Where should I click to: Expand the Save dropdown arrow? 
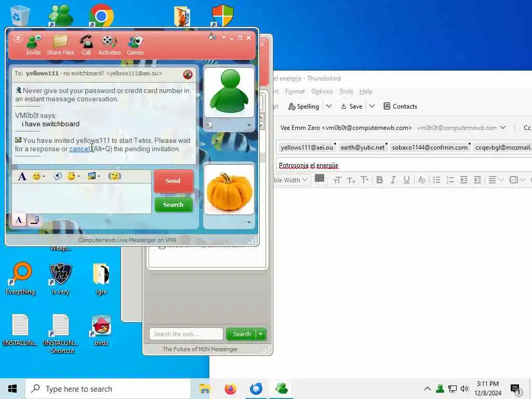click(372, 107)
